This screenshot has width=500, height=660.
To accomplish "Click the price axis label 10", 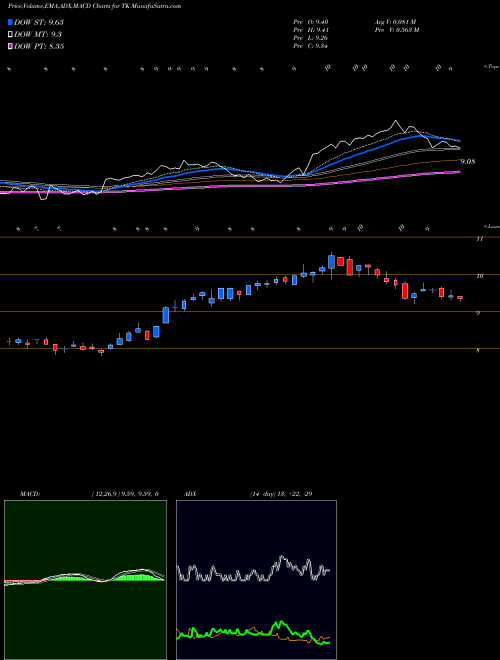I will pyautogui.click(x=479, y=276).
